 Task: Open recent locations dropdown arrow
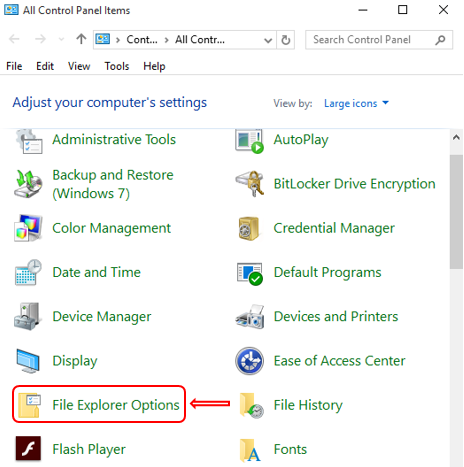click(61, 40)
